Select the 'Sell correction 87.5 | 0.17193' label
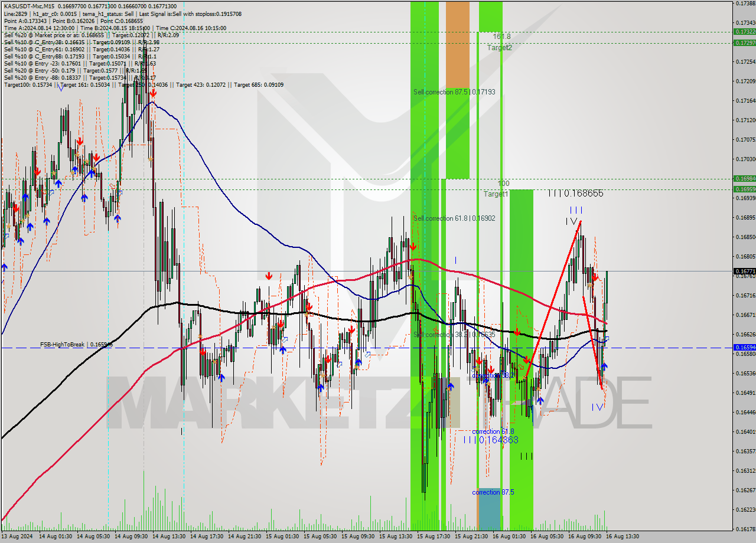This screenshot has height=543, width=756. pos(454,93)
